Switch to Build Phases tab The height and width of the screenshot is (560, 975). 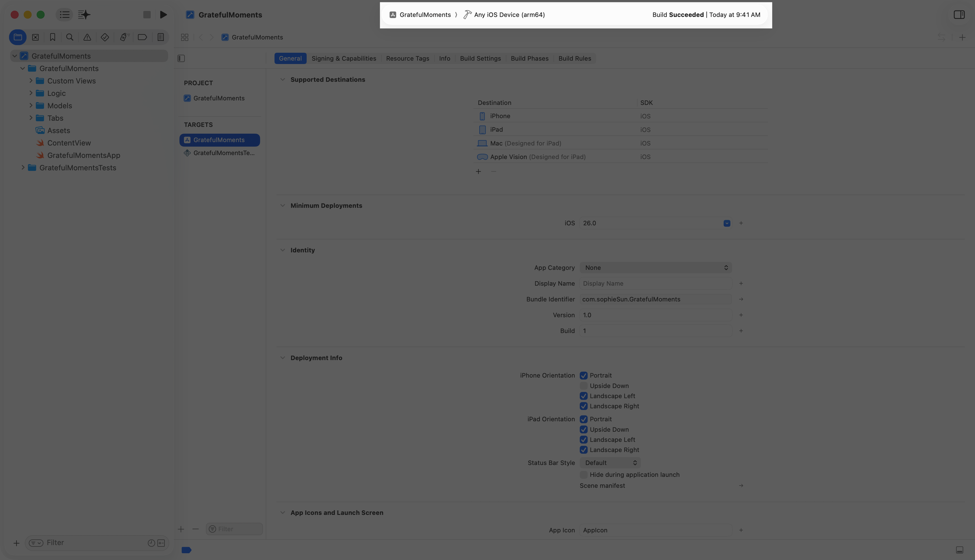530,58
